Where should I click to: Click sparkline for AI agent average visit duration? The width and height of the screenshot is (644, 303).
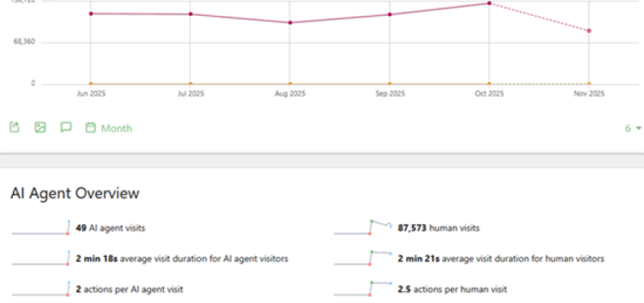(x=41, y=259)
